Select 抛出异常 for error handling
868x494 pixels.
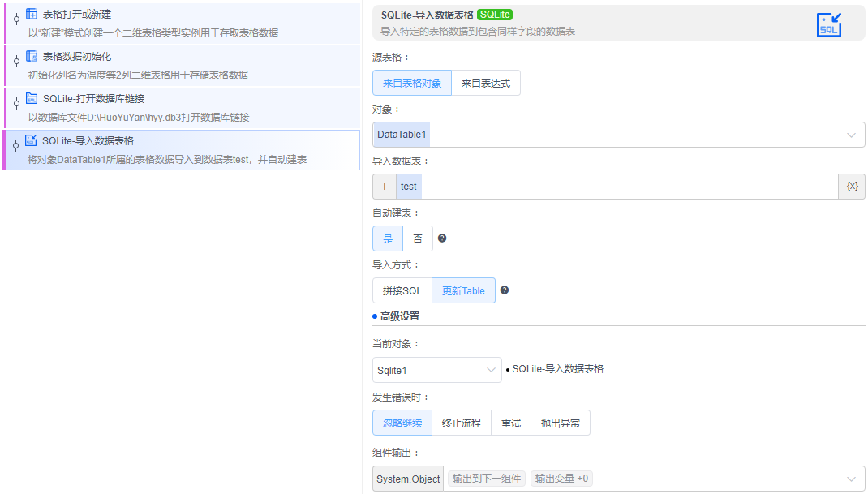click(x=560, y=423)
